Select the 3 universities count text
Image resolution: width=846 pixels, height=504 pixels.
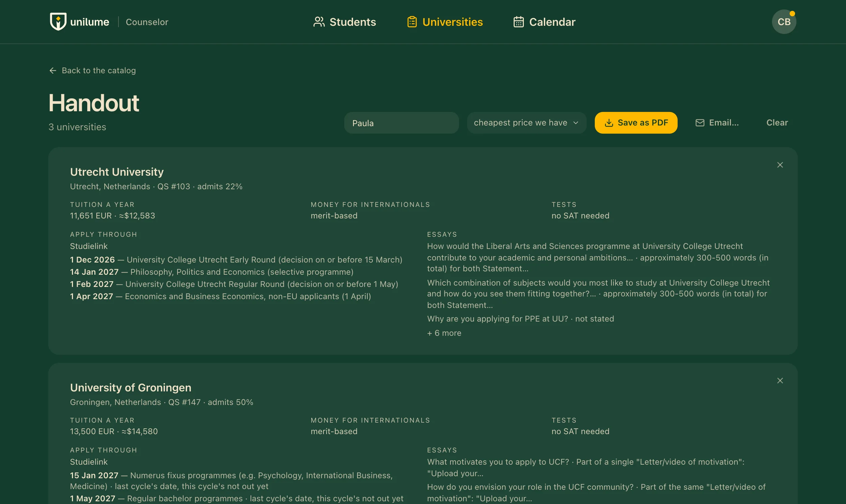(77, 127)
